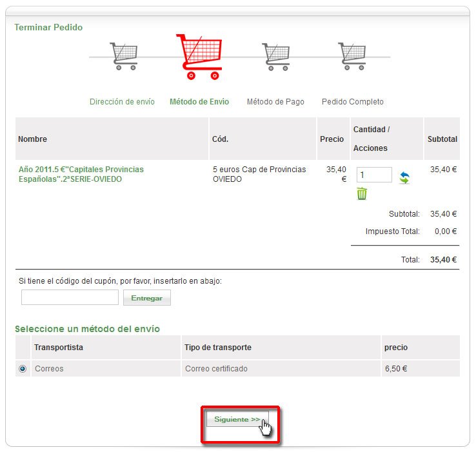Click the Transportista column header
The image size is (476, 452).
(x=59, y=348)
